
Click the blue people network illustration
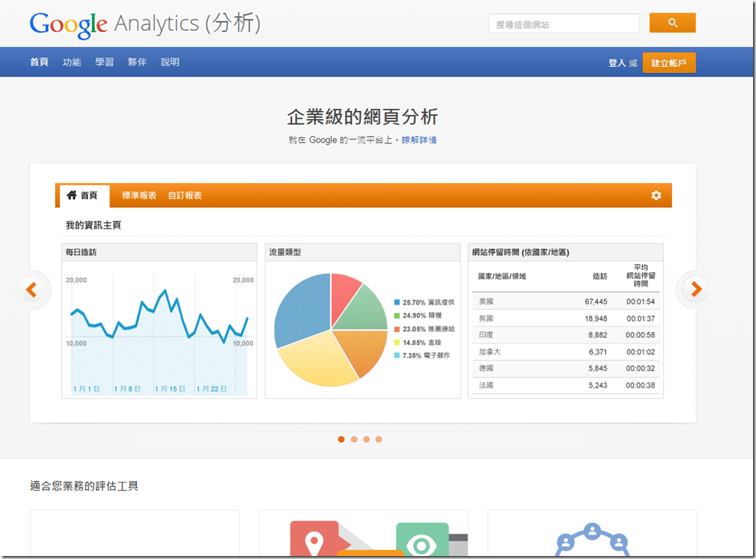pos(592,539)
